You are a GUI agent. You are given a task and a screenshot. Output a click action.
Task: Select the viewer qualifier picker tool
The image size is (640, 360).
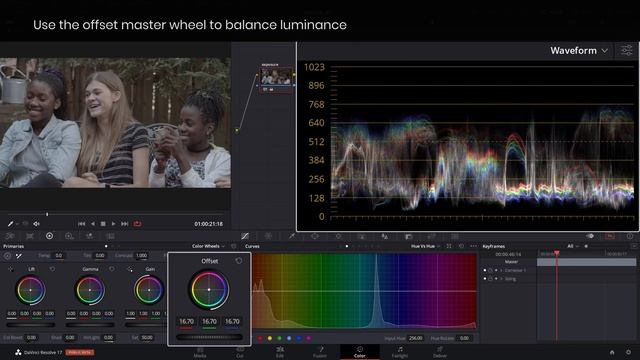[x=11, y=224]
